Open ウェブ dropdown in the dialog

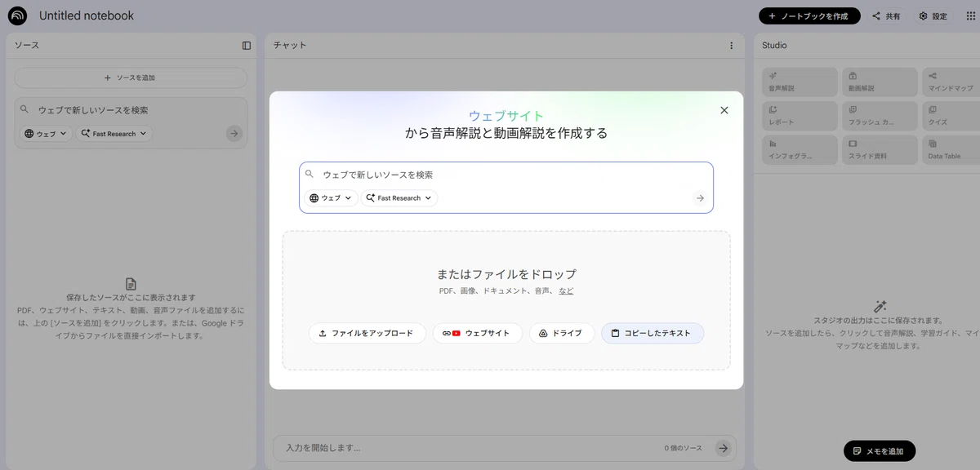(331, 197)
